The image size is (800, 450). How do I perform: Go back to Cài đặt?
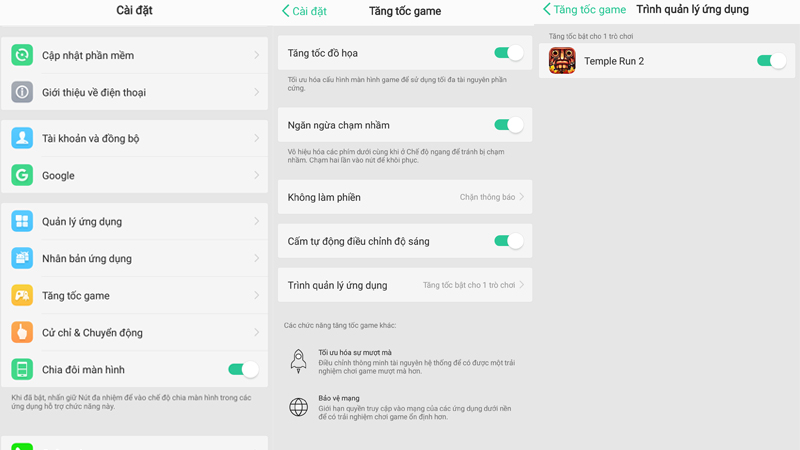point(305,11)
